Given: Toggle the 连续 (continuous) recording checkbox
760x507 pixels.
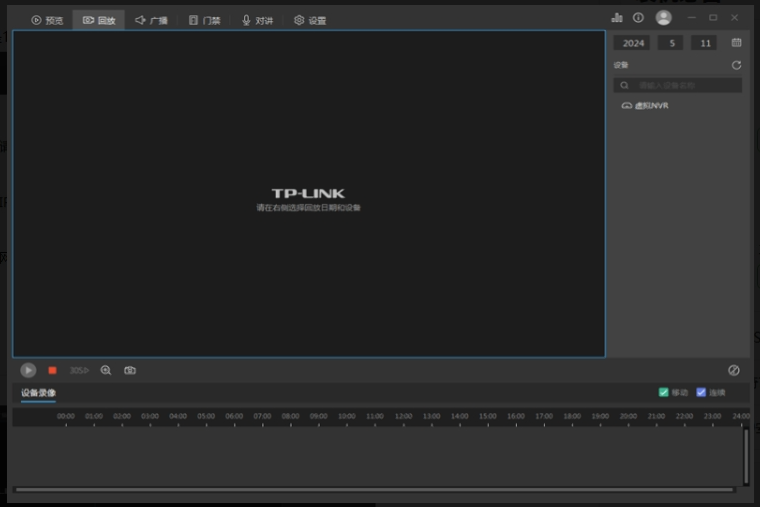Looking at the screenshot, I should (701, 392).
